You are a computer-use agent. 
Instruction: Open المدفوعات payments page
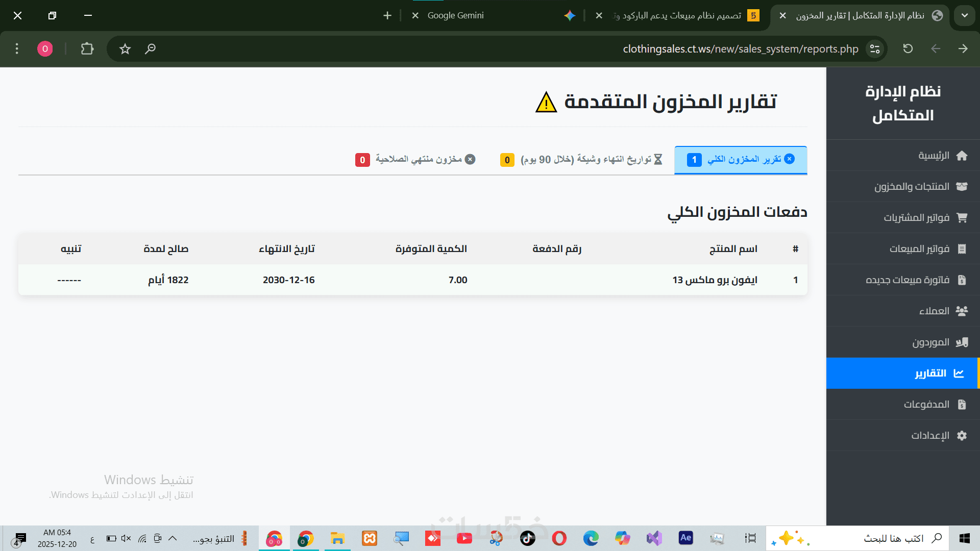coord(926,405)
